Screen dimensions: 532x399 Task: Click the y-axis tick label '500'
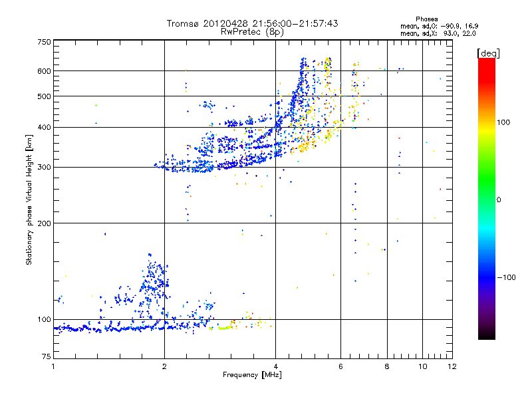point(44,96)
